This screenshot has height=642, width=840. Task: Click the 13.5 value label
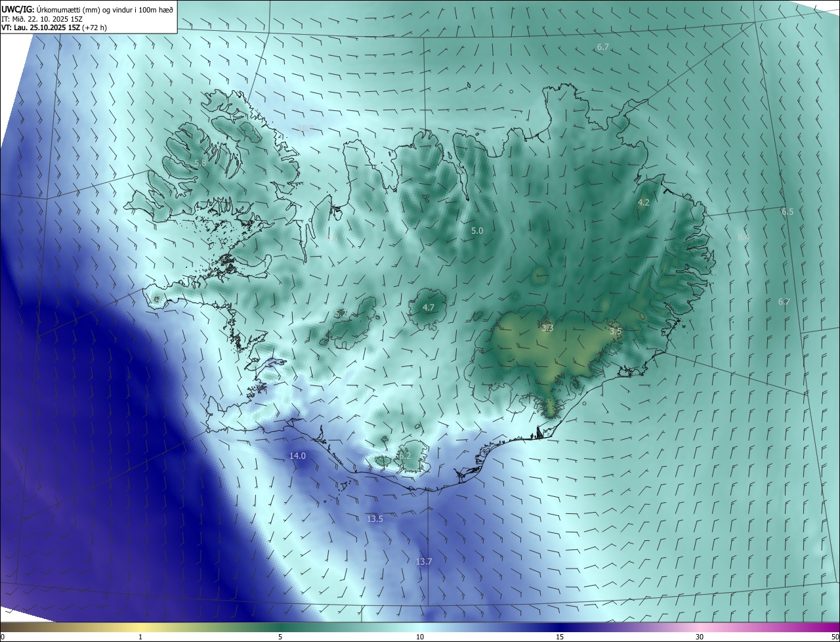coord(375,519)
